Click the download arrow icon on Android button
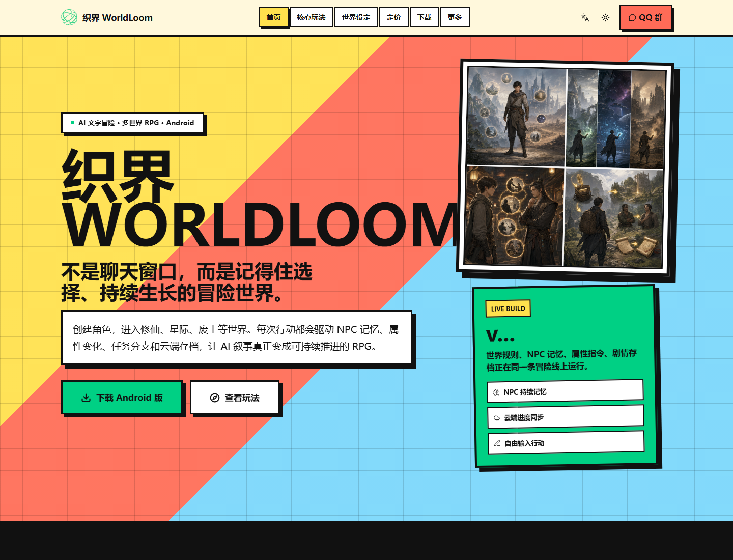 [86, 398]
